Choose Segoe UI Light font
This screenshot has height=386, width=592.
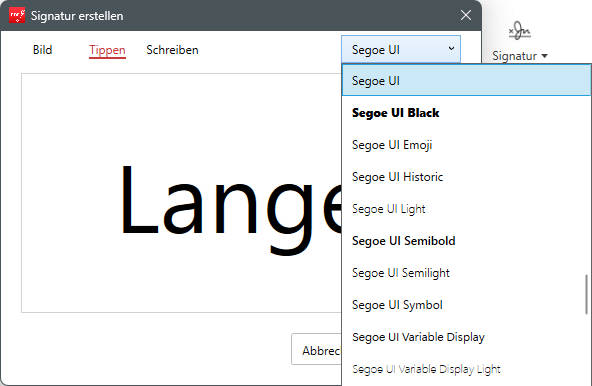click(x=466, y=209)
